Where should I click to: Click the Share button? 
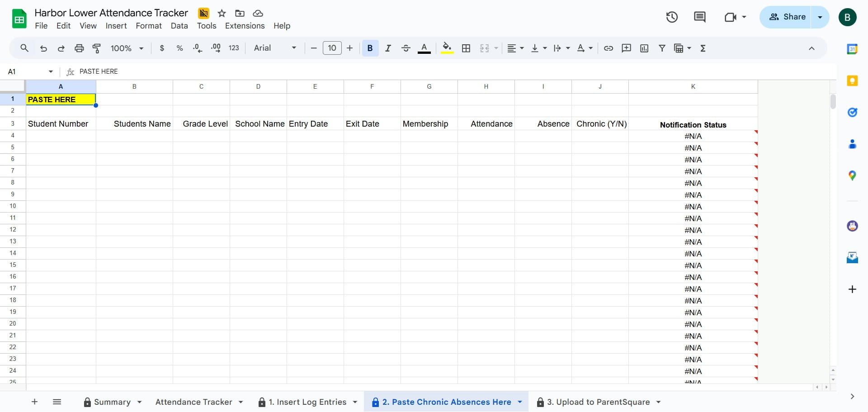click(x=788, y=17)
